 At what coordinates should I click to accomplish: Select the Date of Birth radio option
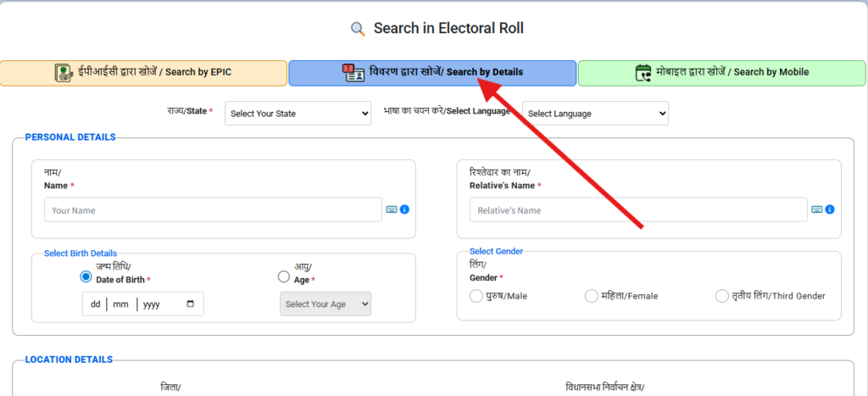tap(86, 276)
